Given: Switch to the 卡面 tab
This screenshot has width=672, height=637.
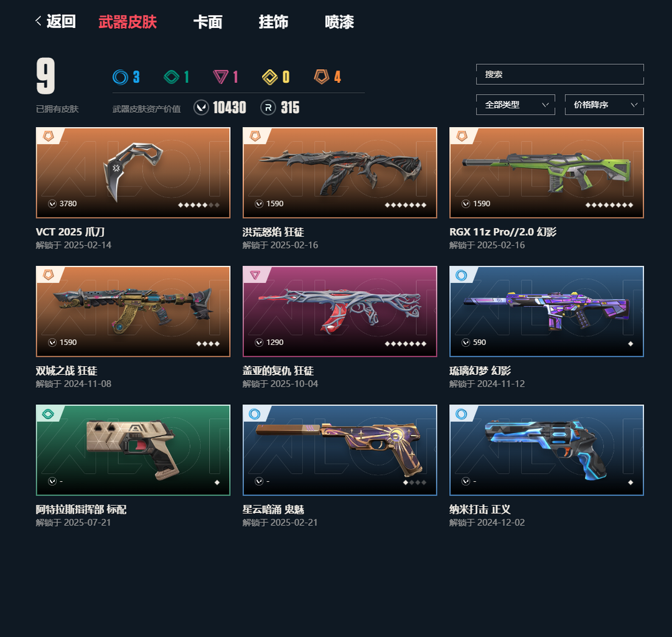Looking at the screenshot, I should point(208,22).
